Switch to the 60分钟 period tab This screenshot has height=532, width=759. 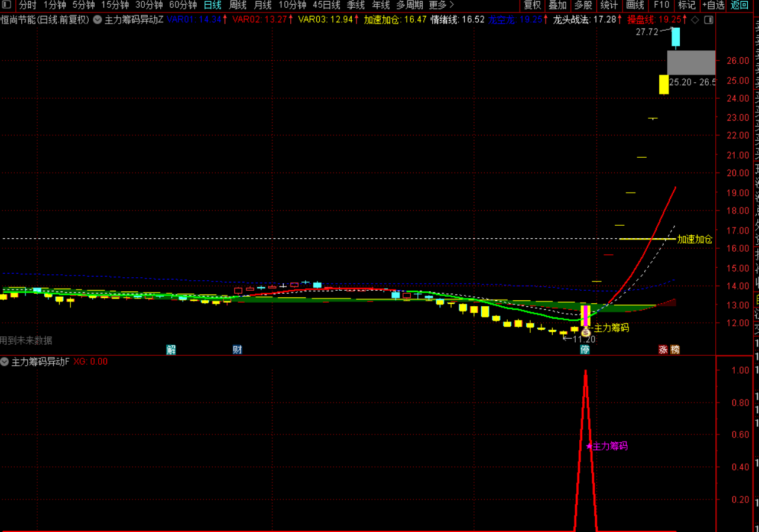[183, 5]
